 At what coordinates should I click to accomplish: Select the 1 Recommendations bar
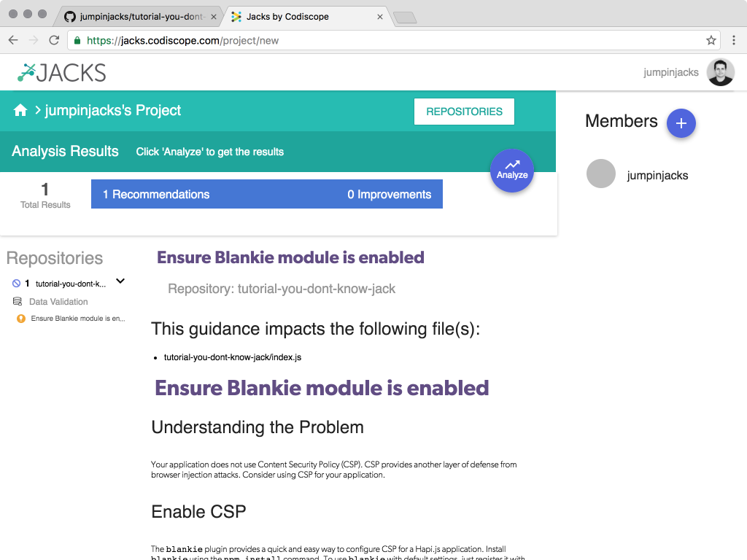(x=267, y=194)
